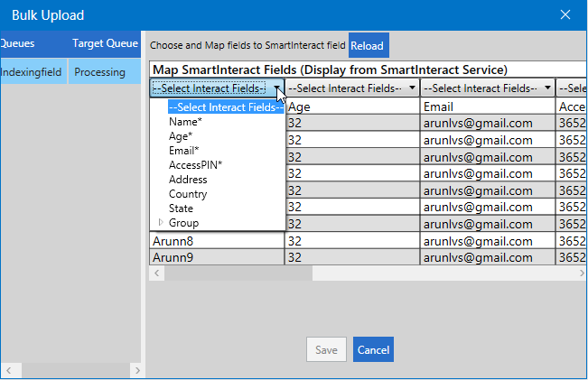Pick Country from the dropdown options
Screen dimensions: 588x380
(188, 194)
